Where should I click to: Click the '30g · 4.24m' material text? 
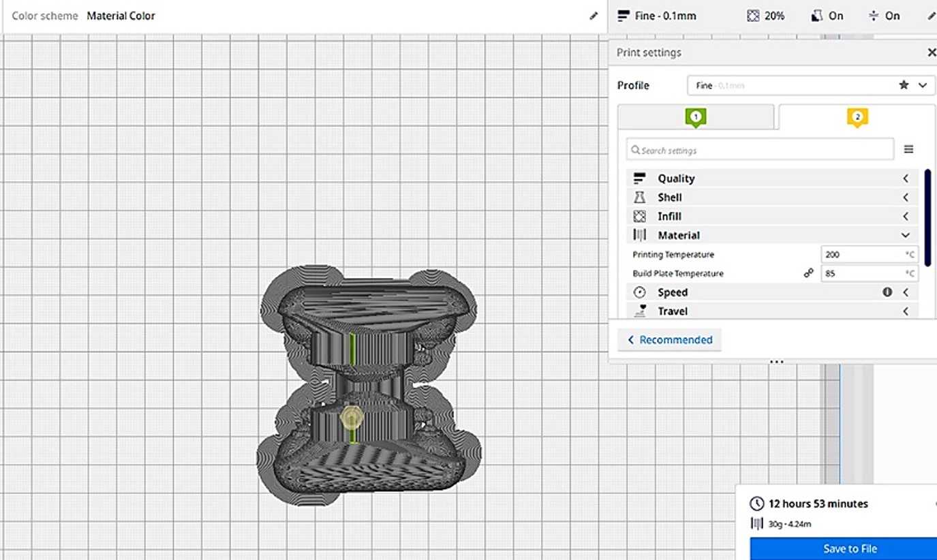pyautogui.click(x=790, y=524)
